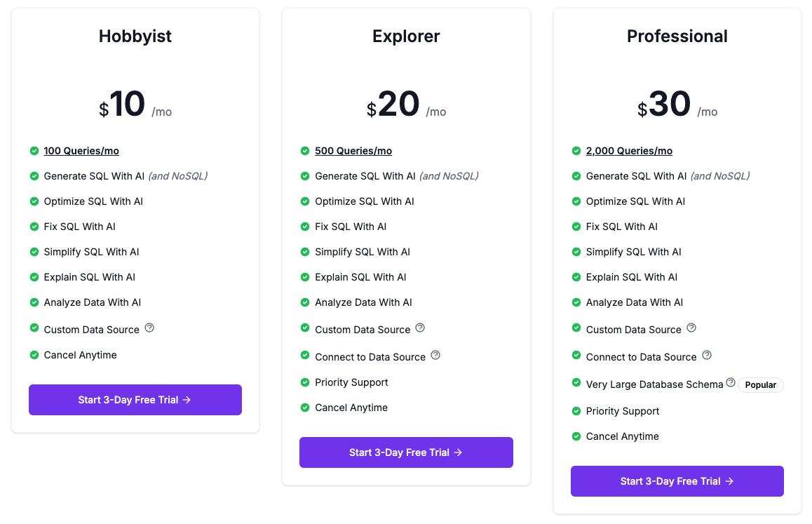Open the 2,000 Queries/mo link
Viewport: 812px width, 524px height.
click(629, 151)
